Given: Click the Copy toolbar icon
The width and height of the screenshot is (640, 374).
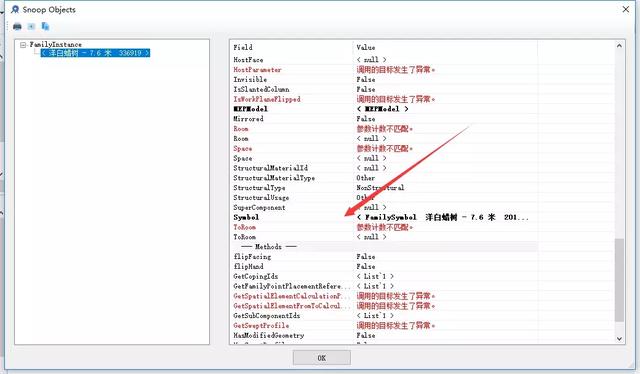Looking at the screenshot, I should (45, 27).
